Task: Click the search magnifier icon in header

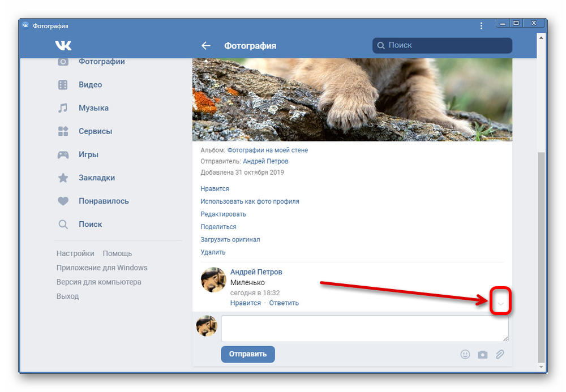Action: pos(381,45)
